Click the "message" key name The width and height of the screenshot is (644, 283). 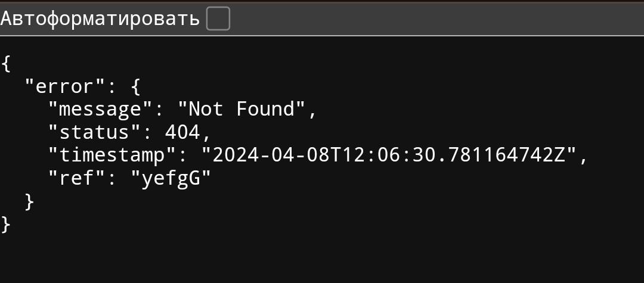click(x=100, y=110)
